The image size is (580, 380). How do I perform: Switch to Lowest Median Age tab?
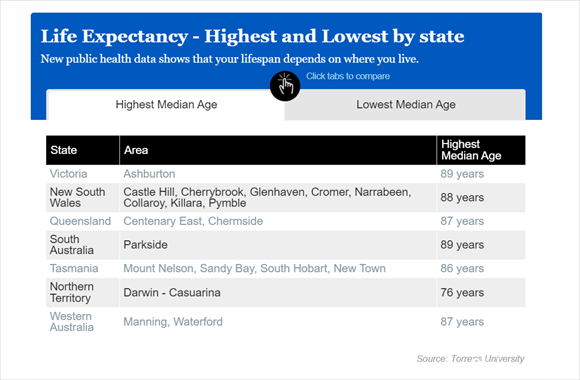tap(405, 105)
